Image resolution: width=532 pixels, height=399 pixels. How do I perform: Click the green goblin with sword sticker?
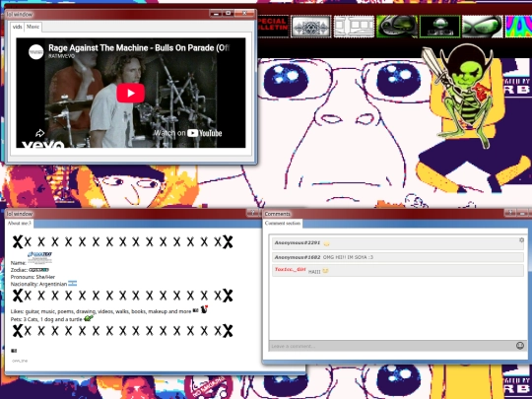[x=460, y=95]
